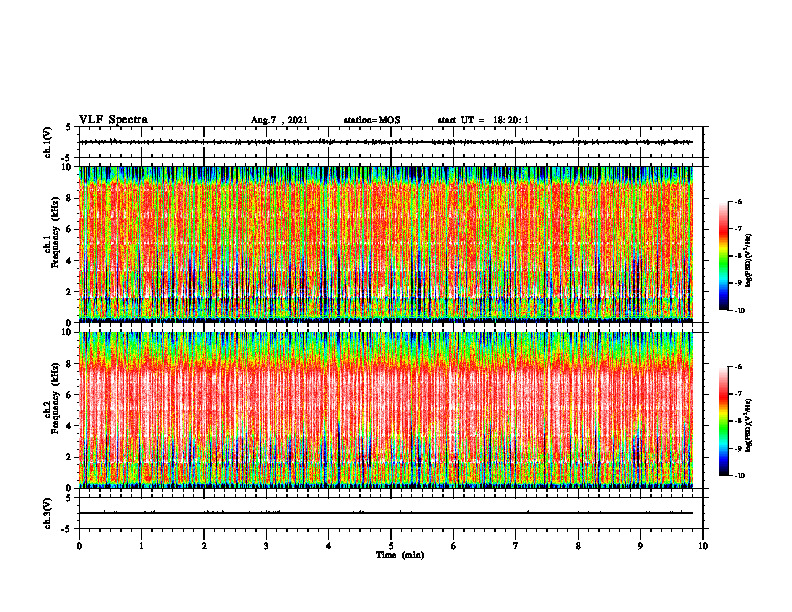This screenshot has width=792, height=612.
Task: Click time-axis tick label '1'
Action: tap(141, 546)
